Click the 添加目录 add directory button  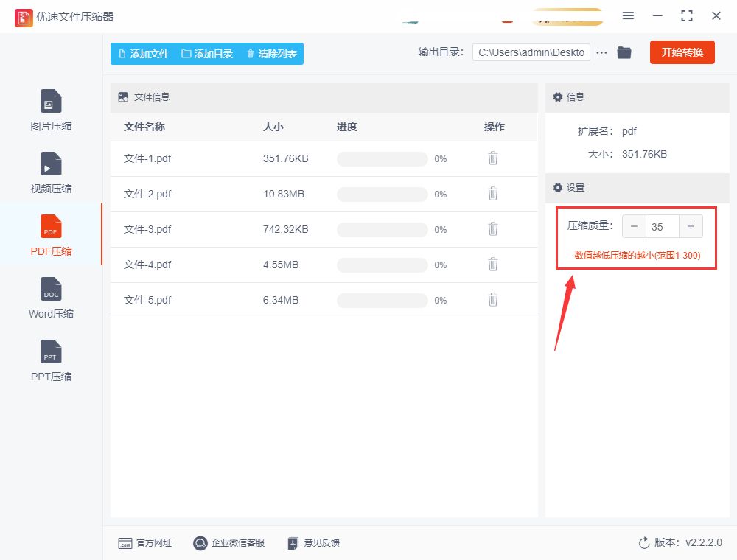207,54
